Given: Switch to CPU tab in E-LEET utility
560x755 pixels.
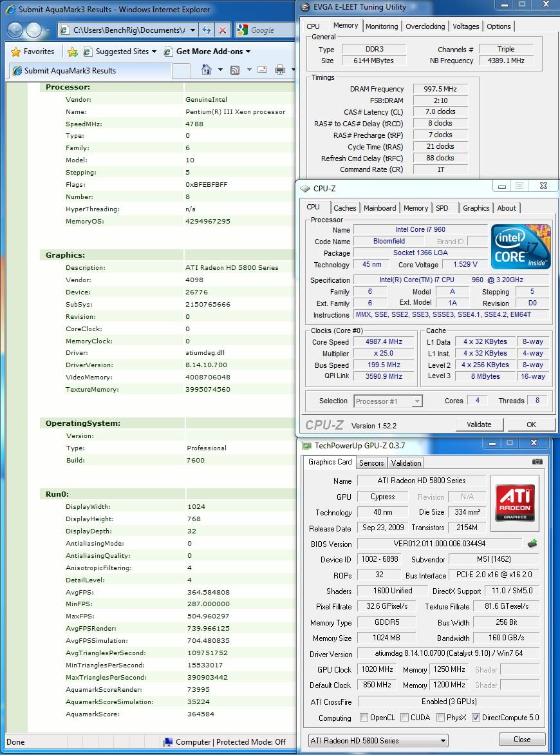Looking at the screenshot, I should point(313,26).
